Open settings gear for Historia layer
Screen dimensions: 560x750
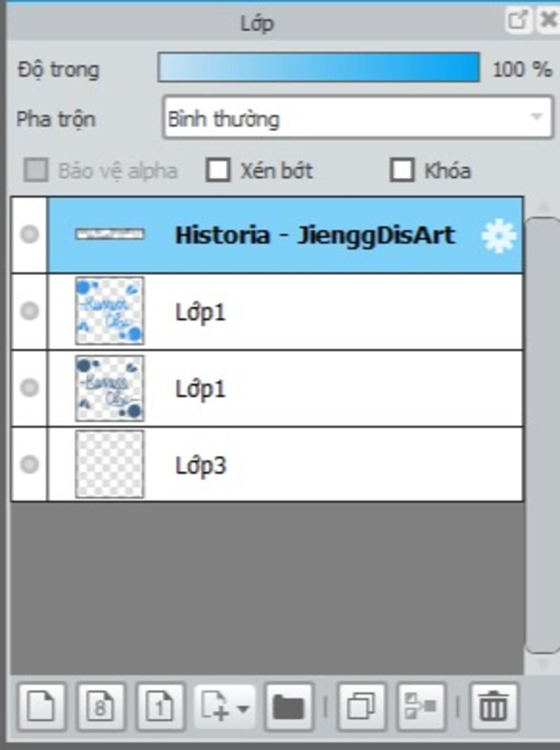point(498,236)
